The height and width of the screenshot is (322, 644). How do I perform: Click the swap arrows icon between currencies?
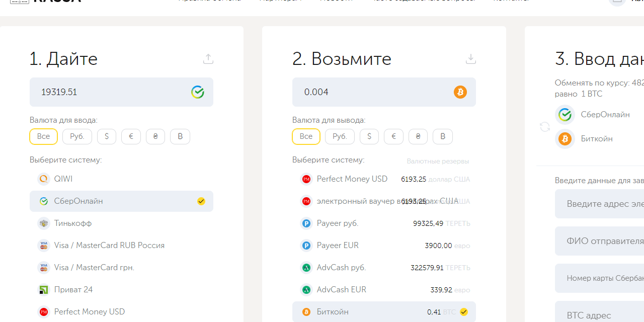545,127
